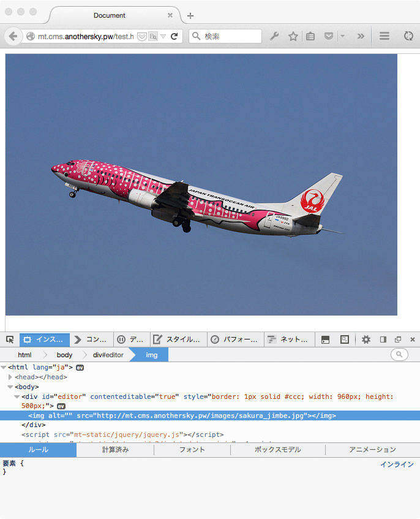This screenshot has width=420, height=519.
Task: Open Pocket dropdown arrow beside Pocket icon
Action: [343, 36]
